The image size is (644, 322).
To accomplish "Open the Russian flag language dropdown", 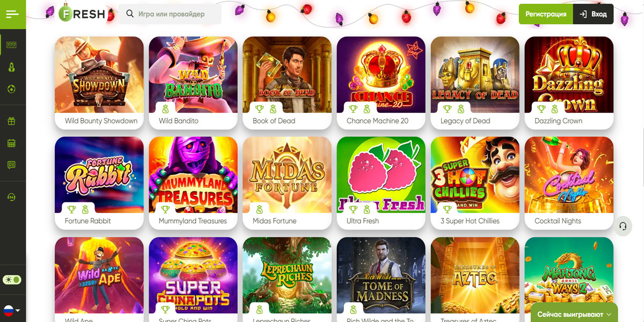I will pos(12,310).
